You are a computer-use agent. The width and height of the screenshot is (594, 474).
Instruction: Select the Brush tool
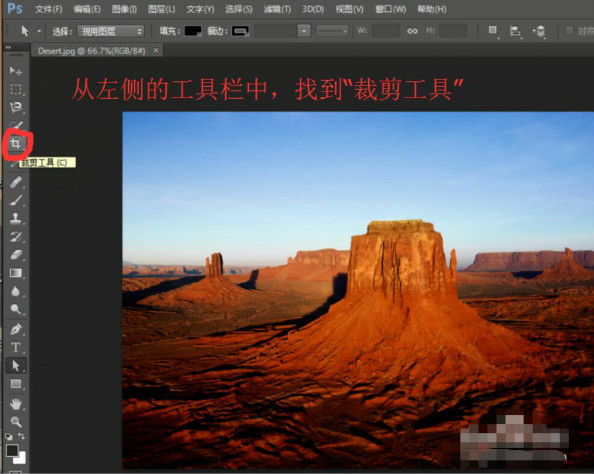click(x=16, y=200)
